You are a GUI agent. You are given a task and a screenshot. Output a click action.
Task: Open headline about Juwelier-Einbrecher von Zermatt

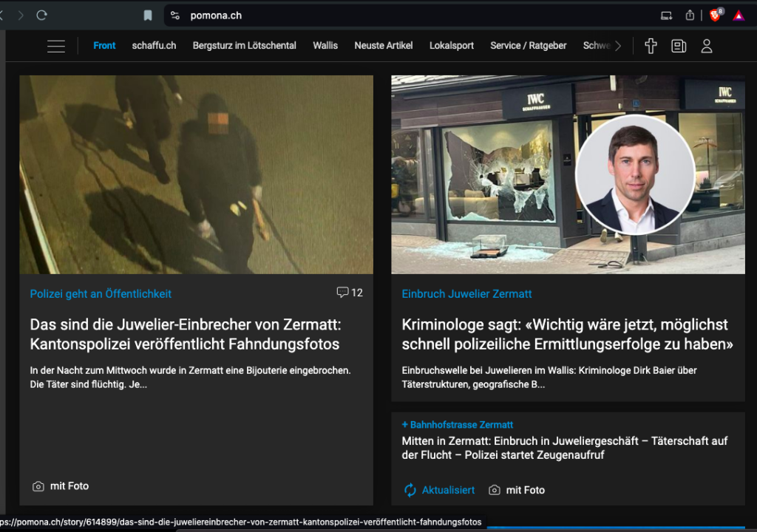186,334
